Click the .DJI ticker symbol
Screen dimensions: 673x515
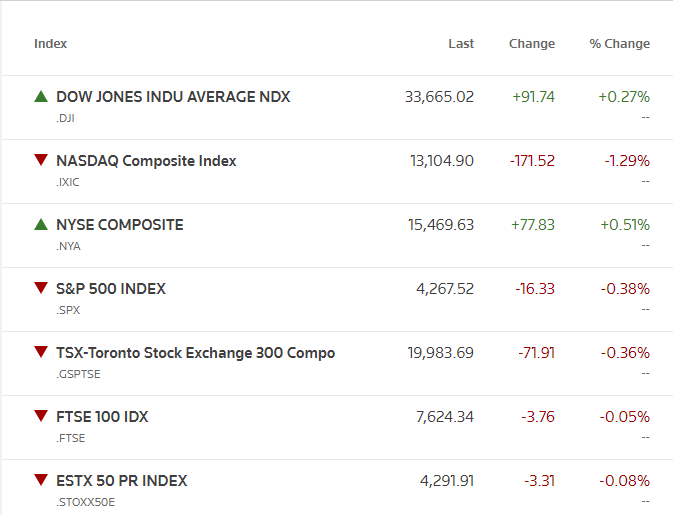coord(66,118)
